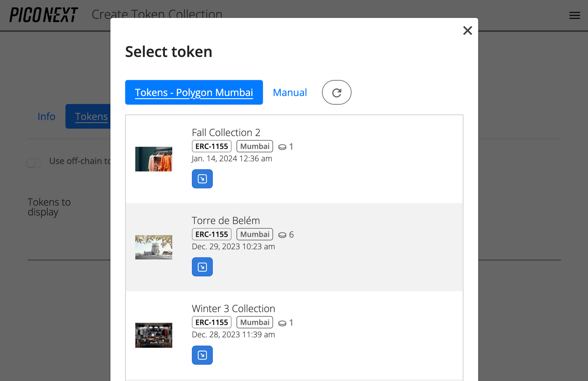Open the Tokens tab behind the dialog
This screenshot has height=381, width=588.
tap(92, 116)
